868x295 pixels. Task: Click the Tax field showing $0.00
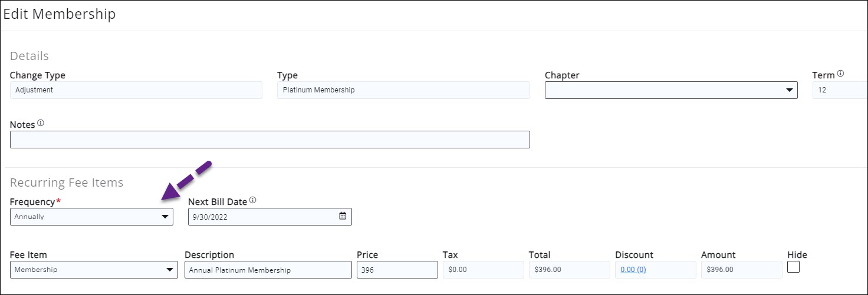483,270
